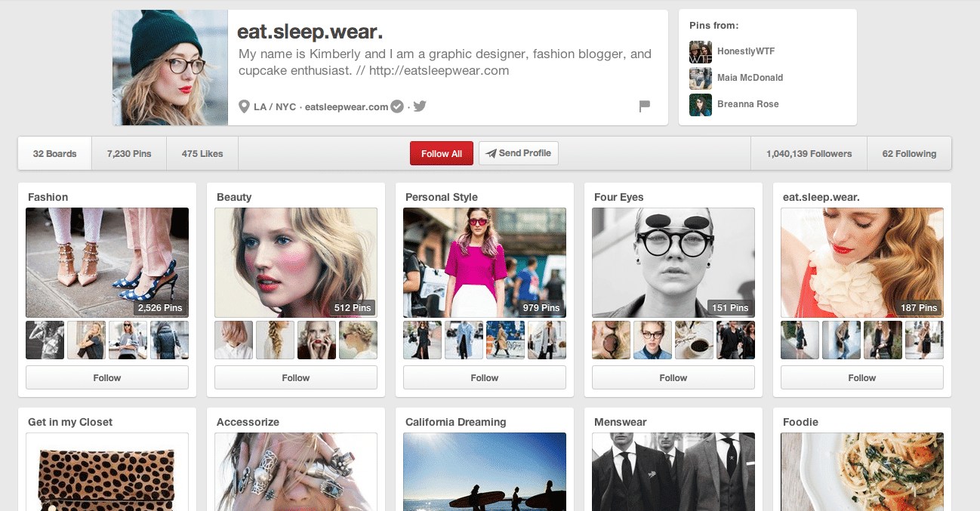Screen dimensions: 980x511
Task: Click the verified website checkmark icon
Action: point(397,106)
